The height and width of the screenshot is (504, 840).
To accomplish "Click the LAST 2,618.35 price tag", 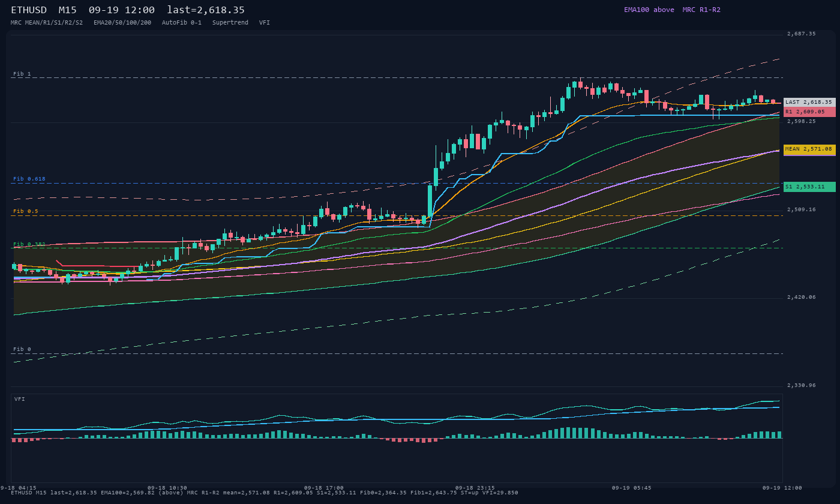I will pyautogui.click(x=809, y=102).
